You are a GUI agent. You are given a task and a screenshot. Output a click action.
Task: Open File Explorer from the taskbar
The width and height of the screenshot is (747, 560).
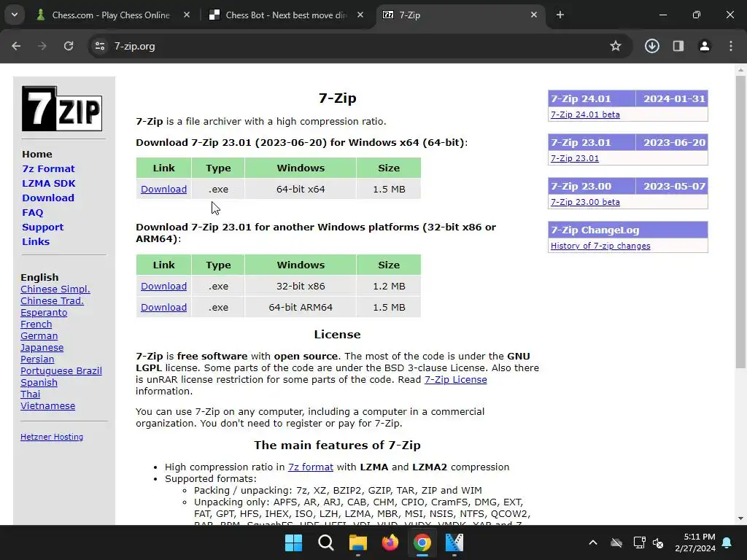[x=357, y=542]
